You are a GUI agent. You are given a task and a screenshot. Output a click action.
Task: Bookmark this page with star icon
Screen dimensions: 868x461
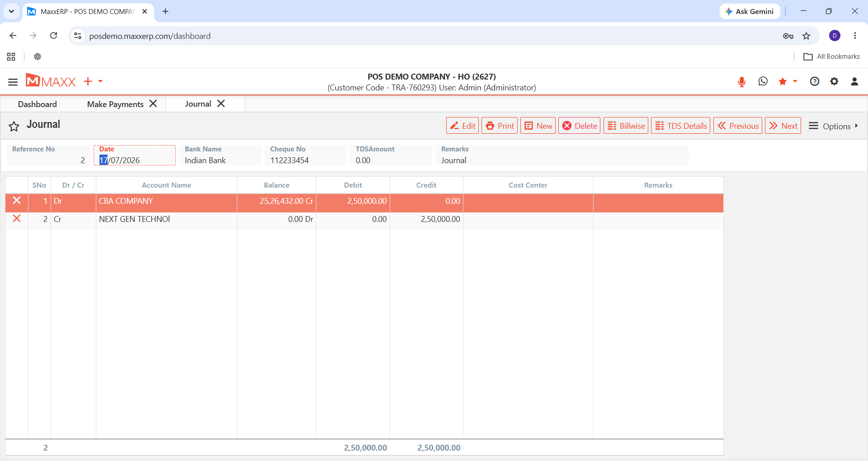tap(806, 36)
